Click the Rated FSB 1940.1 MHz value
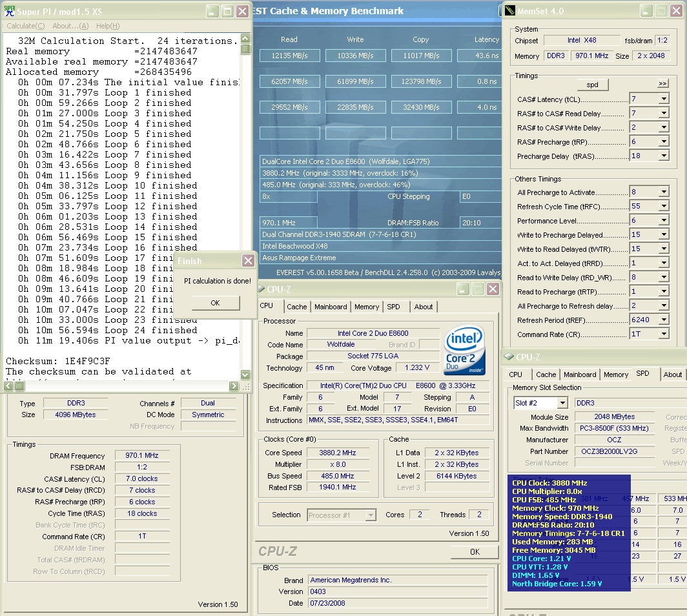The image size is (687, 616). tap(338, 488)
